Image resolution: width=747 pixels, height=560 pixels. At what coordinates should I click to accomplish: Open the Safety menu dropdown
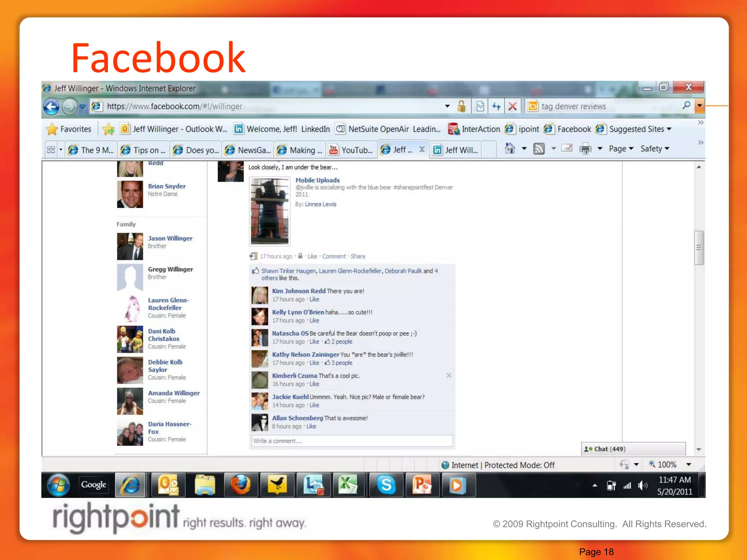click(655, 149)
